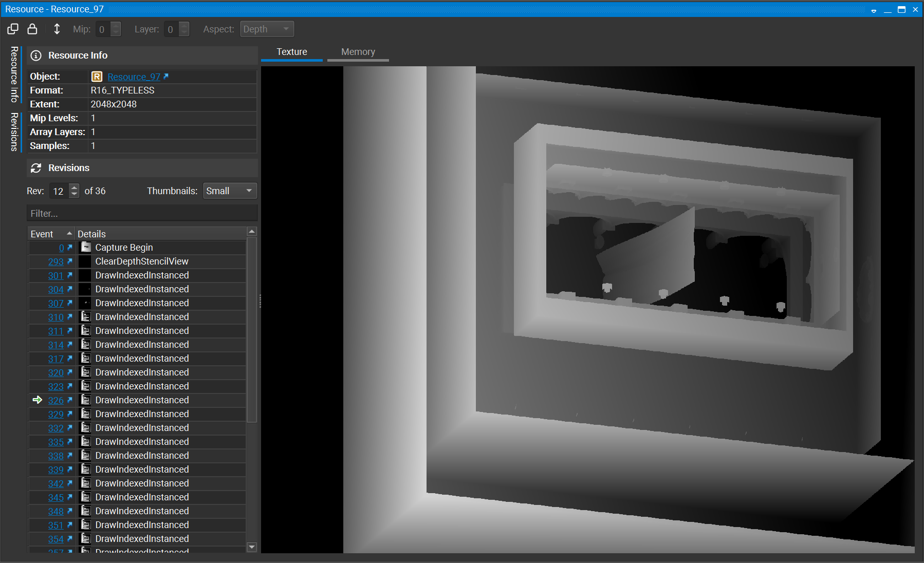Image resolution: width=924 pixels, height=563 pixels.
Task: Click the Revisions refresh icon
Action: 36,168
